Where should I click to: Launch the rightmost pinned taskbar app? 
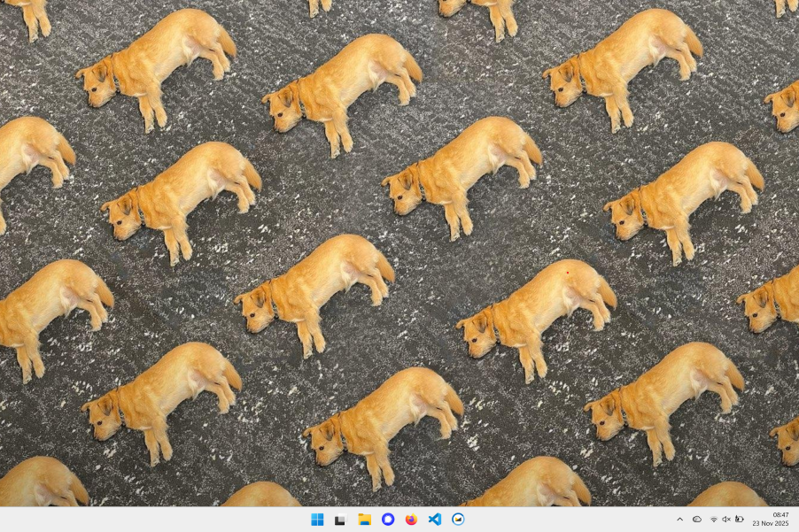pos(458,520)
